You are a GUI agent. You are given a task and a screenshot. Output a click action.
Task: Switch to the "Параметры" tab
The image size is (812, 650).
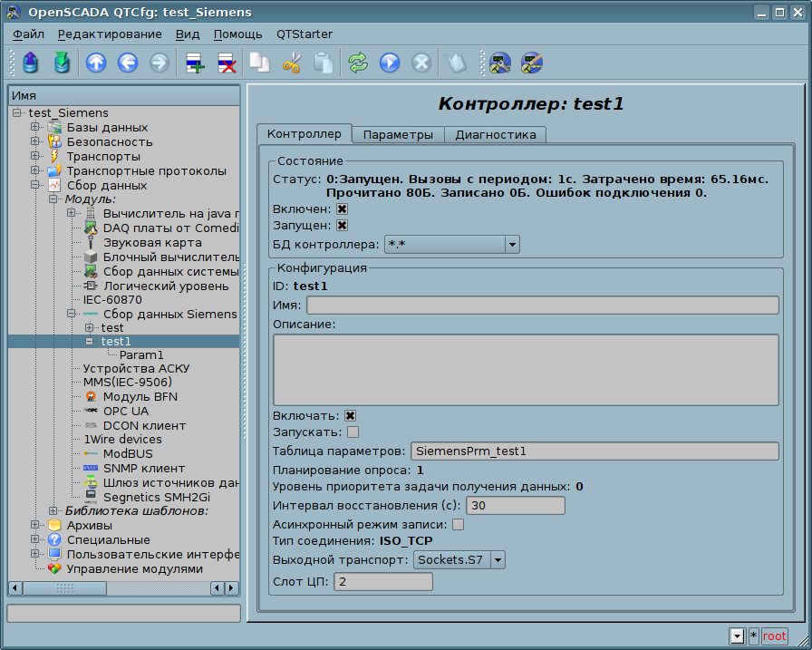pyautogui.click(x=398, y=135)
